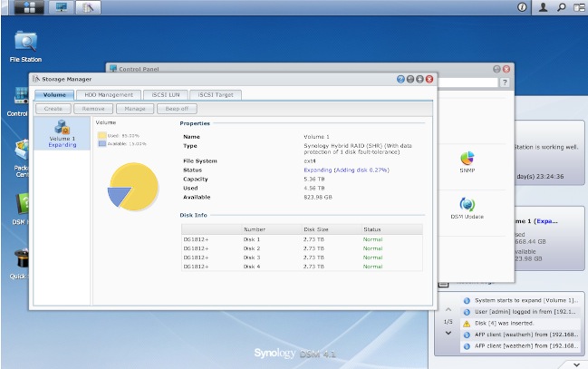This screenshot has height=369, width=588.
Task: Collapse the widget panel chevron
Action: click(x=577, y=364)
